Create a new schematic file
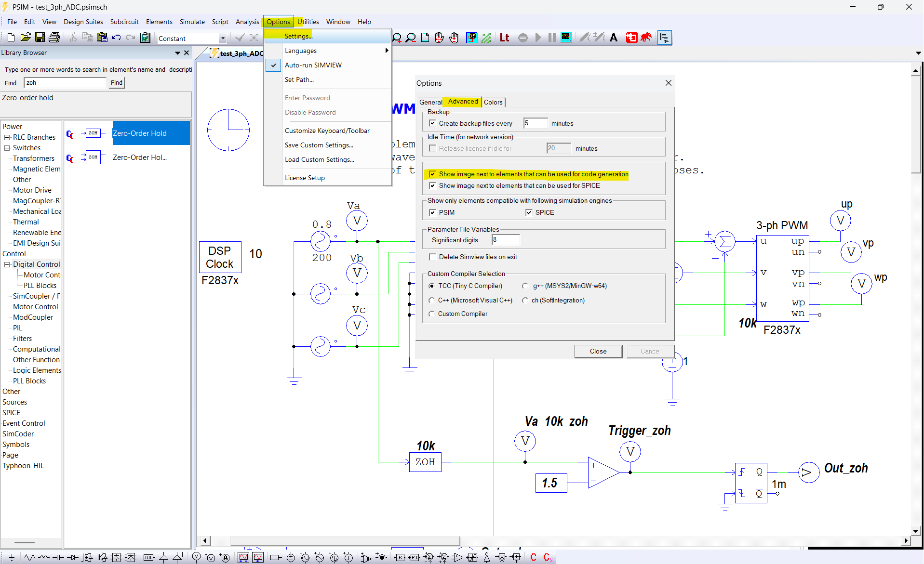 pos(11,38)
